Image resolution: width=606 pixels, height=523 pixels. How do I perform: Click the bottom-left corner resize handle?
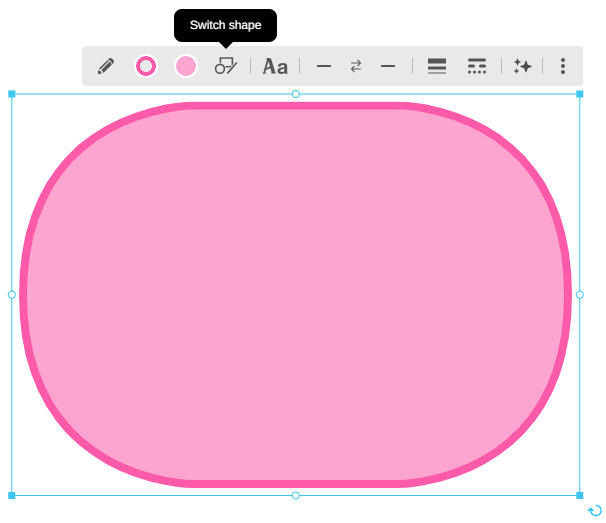12,495
